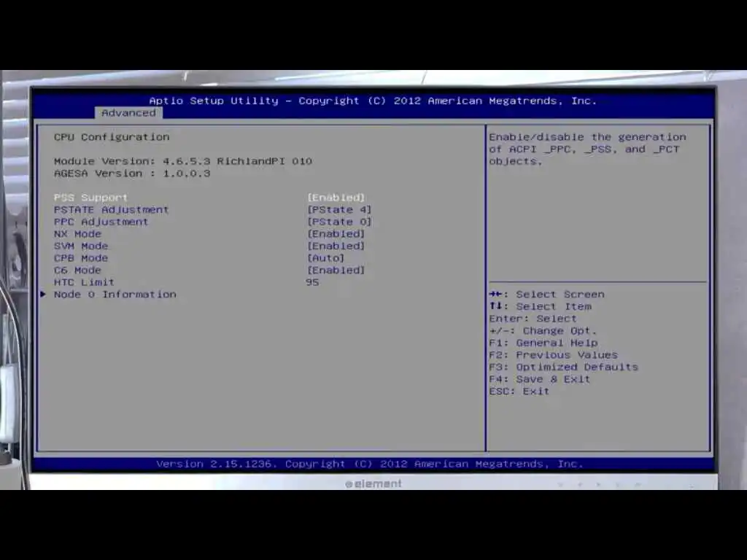Click the F3: Optimized Defaults hint
The image size is (747, 560).
(563, 367)
